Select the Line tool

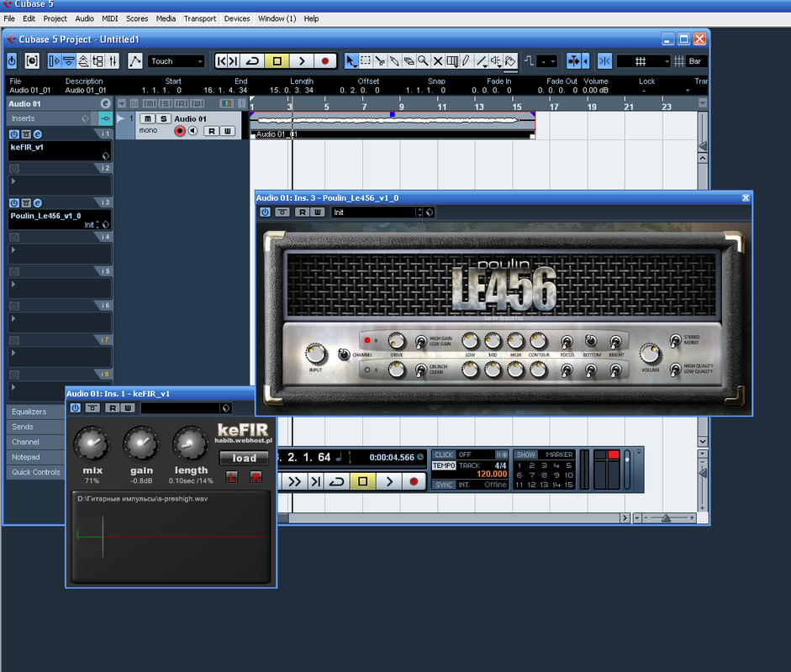click(x=483, y=61)
